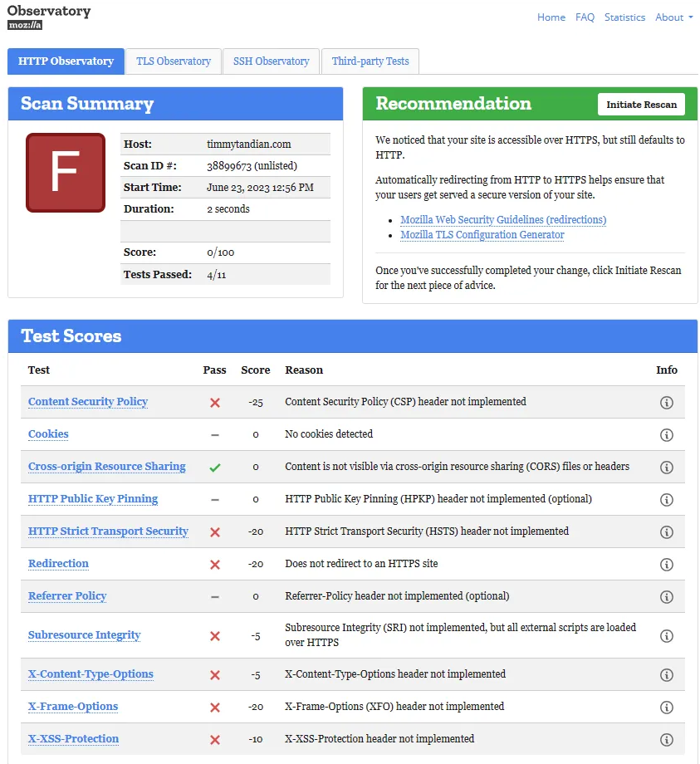700x764 pixels.
Task: Open Mozilla Web Security Guidelines link
Action: click(x=503, y=219)
